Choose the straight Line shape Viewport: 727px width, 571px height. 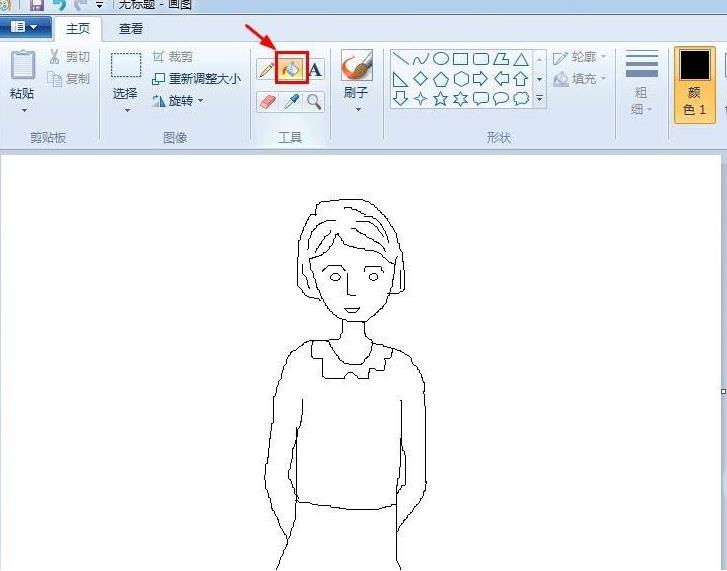tap(400, 59)
